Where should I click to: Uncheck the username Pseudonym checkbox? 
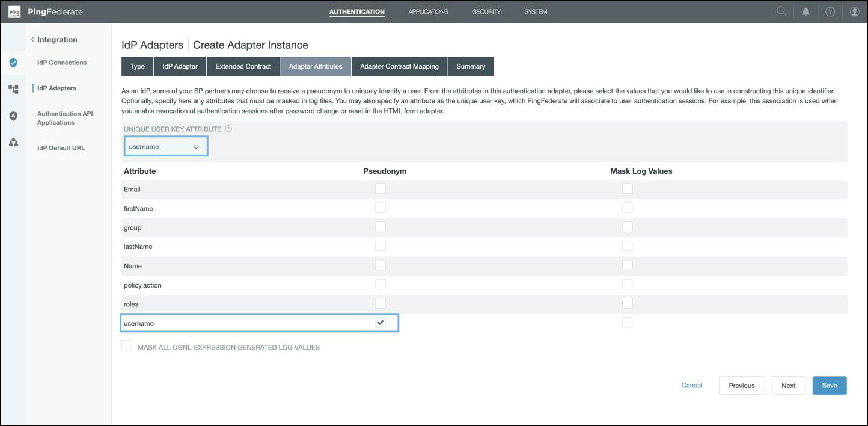tap(380, 323)
